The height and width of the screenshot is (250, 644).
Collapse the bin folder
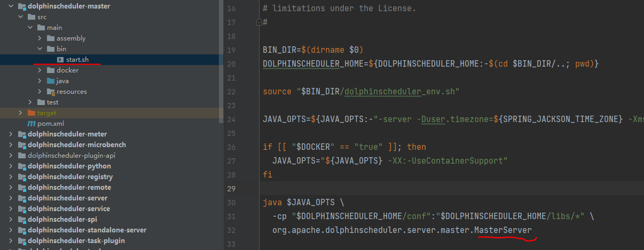click(40, 49)
